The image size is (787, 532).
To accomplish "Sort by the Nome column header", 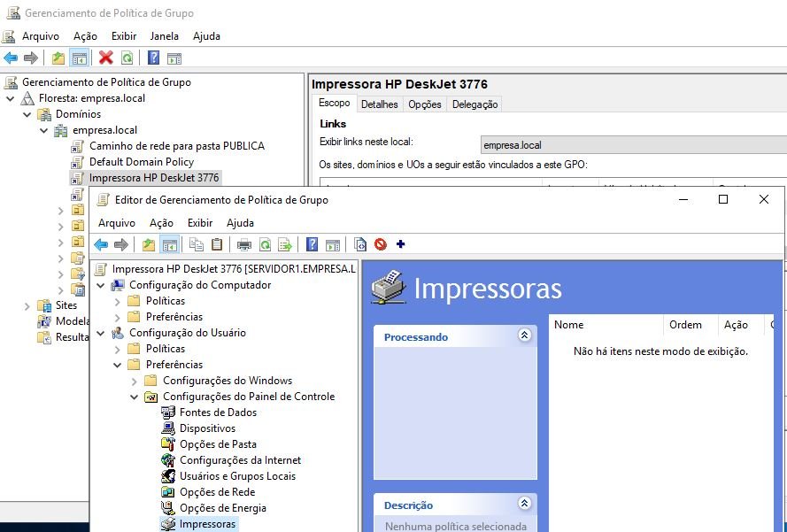I will [x=606, y=325].
